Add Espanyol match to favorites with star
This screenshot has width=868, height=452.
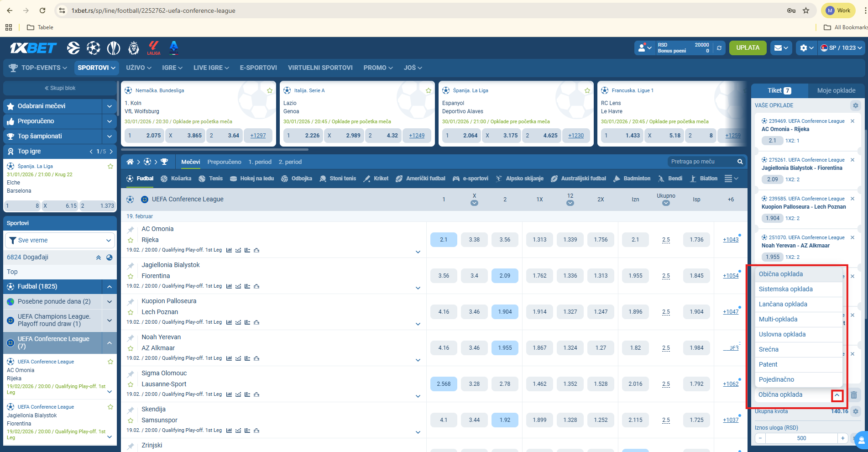click(587, 90)
